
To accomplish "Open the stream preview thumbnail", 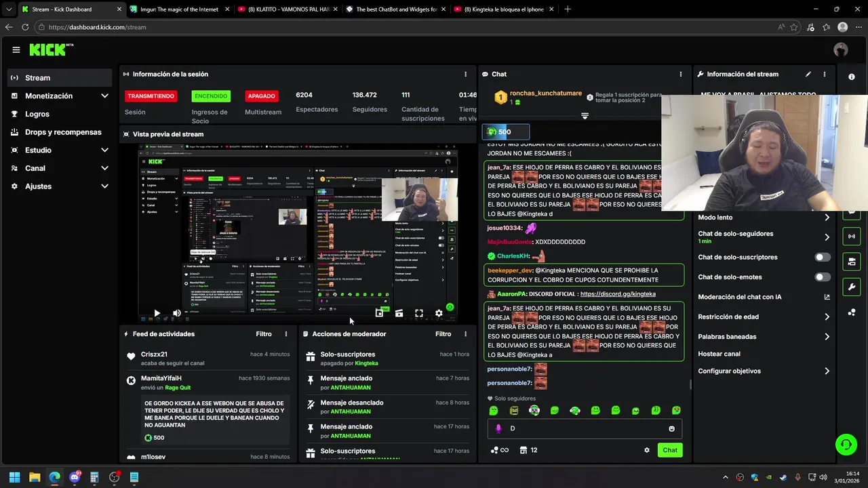I will pyautogui.click(x=298, y=234).
